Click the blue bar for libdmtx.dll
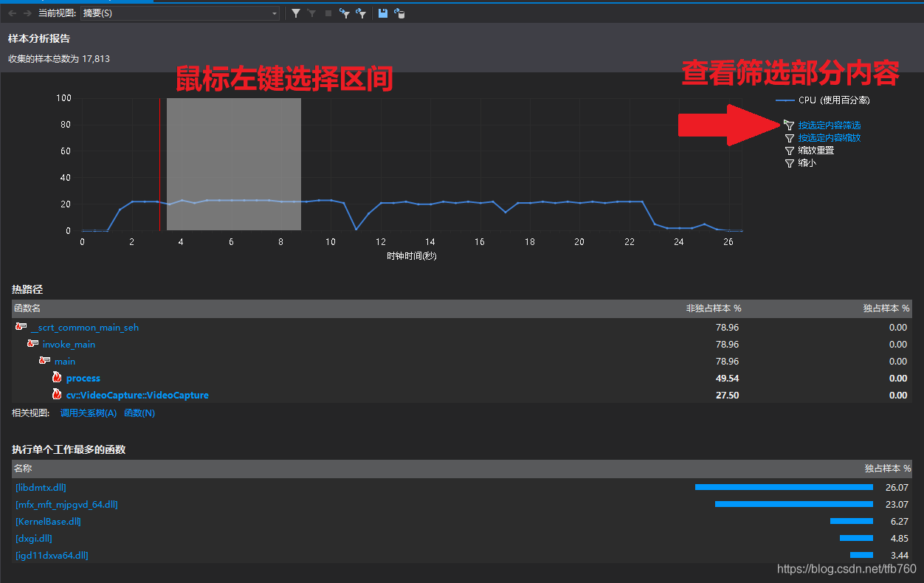924x583 pixels. 784,487
